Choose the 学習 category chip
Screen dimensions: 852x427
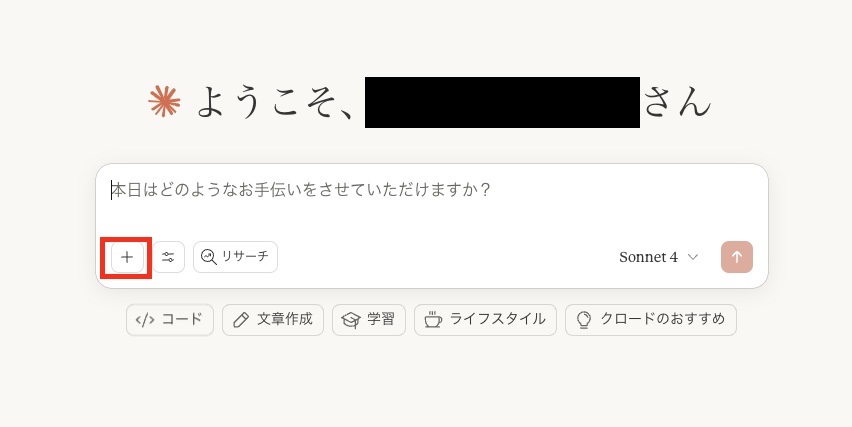[369, 320]
